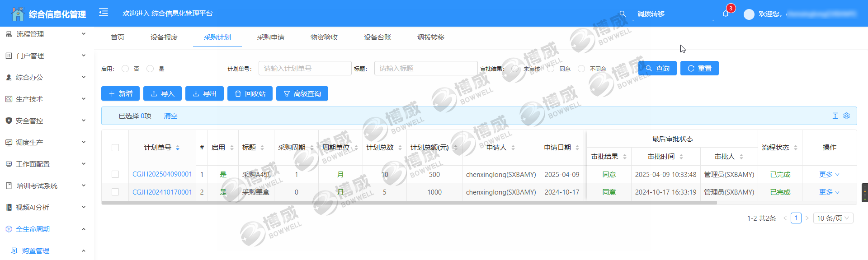Image resolution: width=868 pixels, height=260 pixels.
Task: Select the 启用 '是' radio button
Action: pos(150,69)
